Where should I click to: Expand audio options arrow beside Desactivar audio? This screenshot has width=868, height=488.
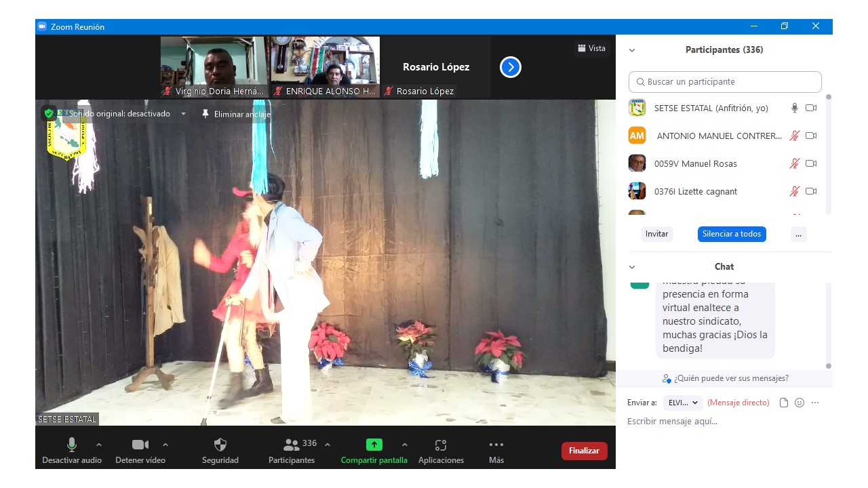[x=99, y=445]
